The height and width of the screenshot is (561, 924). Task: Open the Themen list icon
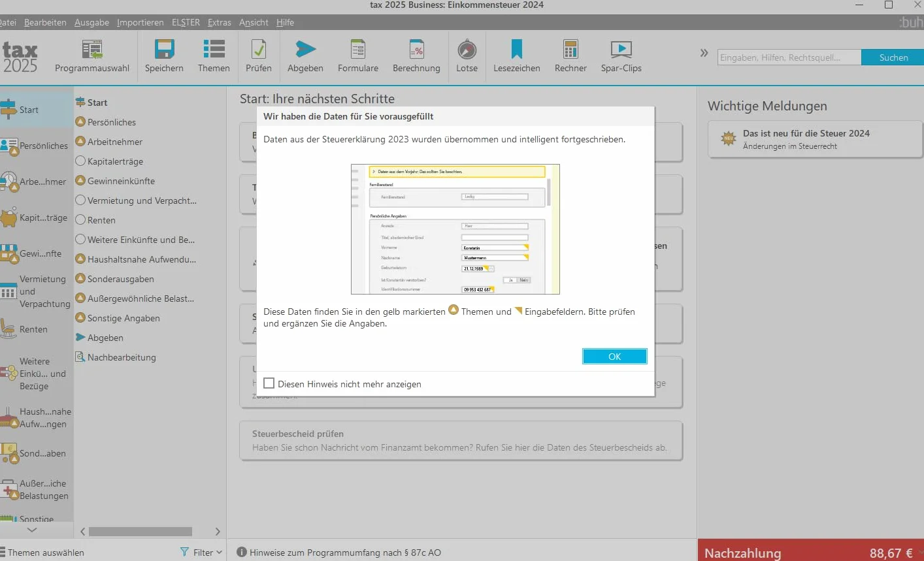coord(214,50)
